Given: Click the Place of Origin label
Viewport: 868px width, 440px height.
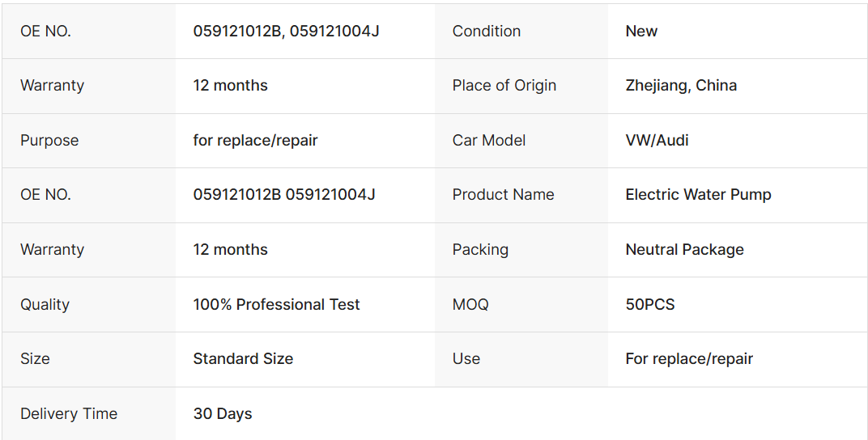Looking at the screenshot, I should 504,86.
